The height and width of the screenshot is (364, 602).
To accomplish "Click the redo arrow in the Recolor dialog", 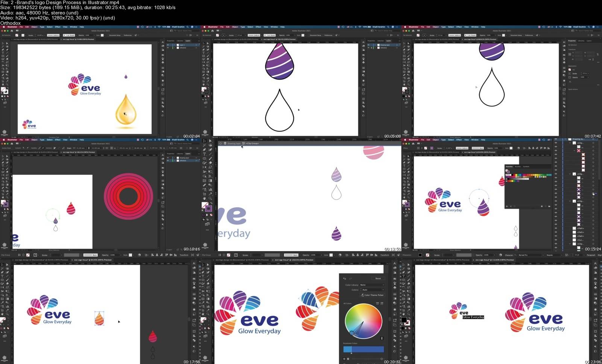I will (x=350, y=279).
